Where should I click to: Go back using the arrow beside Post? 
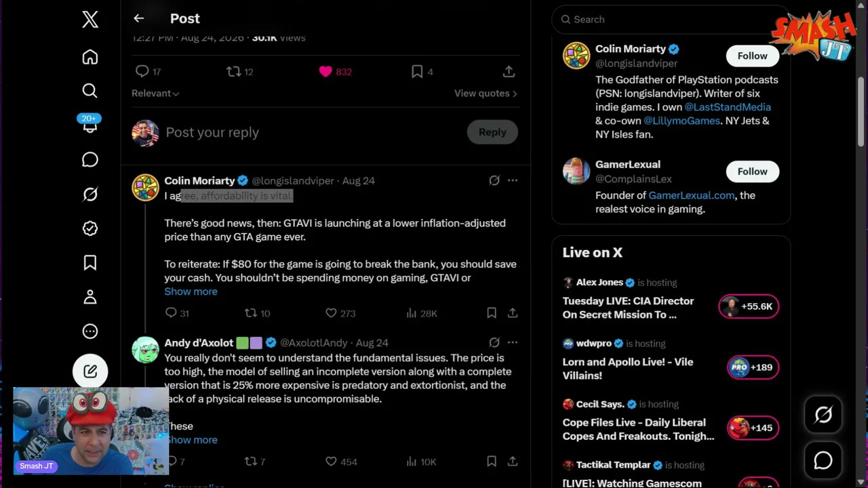pos(138,18)
